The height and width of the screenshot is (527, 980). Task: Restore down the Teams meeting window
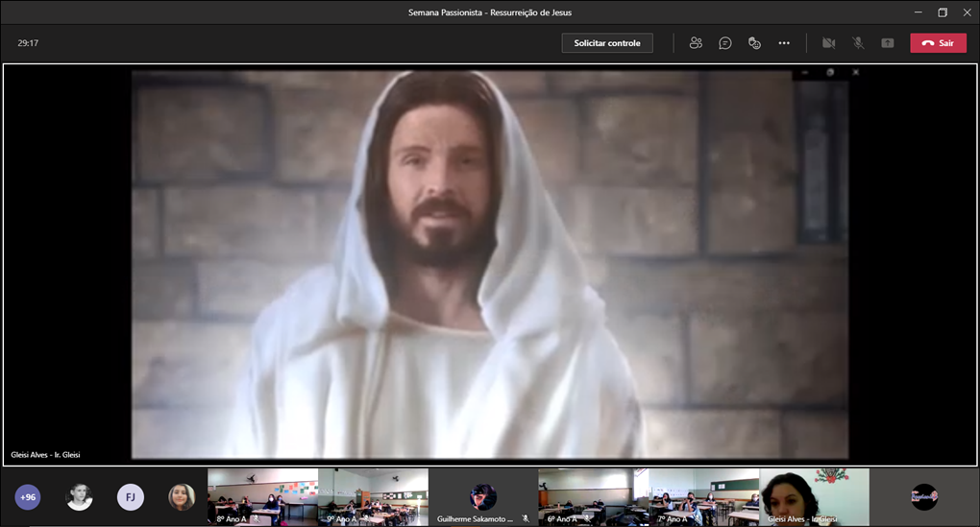(x=943, y=12)
